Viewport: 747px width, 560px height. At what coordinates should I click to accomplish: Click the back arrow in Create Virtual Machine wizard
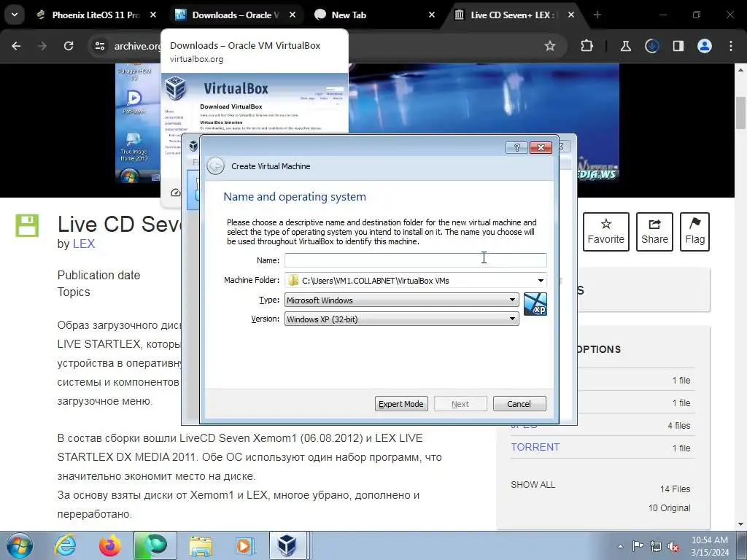(x=216, y=166)
